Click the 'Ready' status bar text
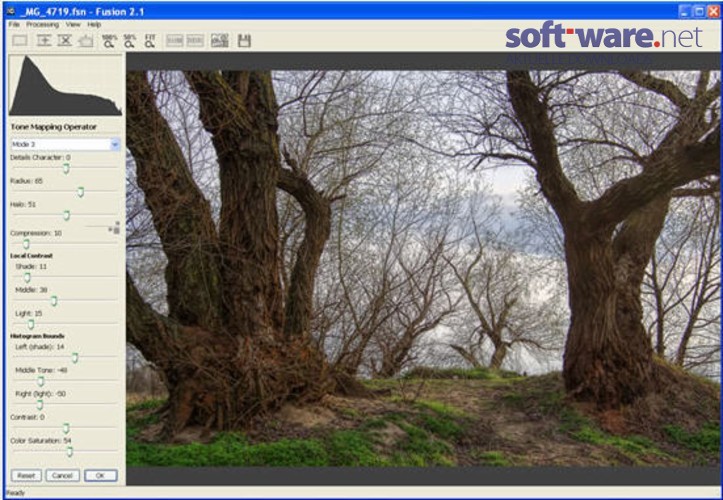This screenshot has width=723, height=500. 16,493
